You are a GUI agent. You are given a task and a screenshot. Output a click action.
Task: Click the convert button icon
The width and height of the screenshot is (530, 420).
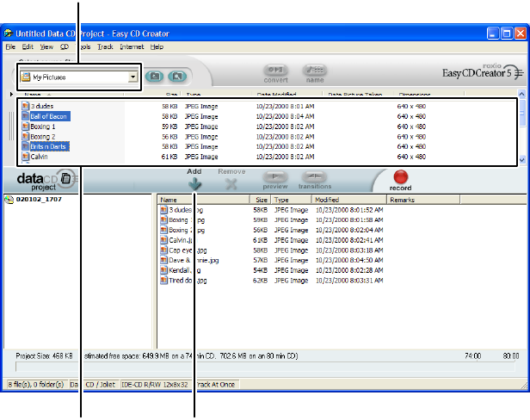276,70
